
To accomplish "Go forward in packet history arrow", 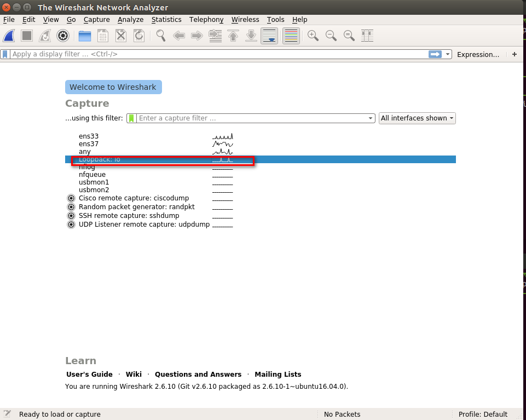I will click(x=197, y=36).
